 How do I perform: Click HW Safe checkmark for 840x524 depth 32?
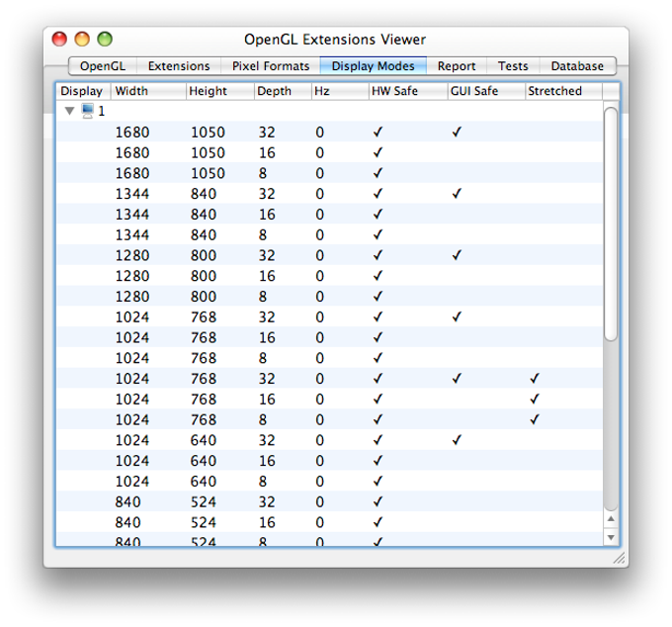(x=378, y=502)
